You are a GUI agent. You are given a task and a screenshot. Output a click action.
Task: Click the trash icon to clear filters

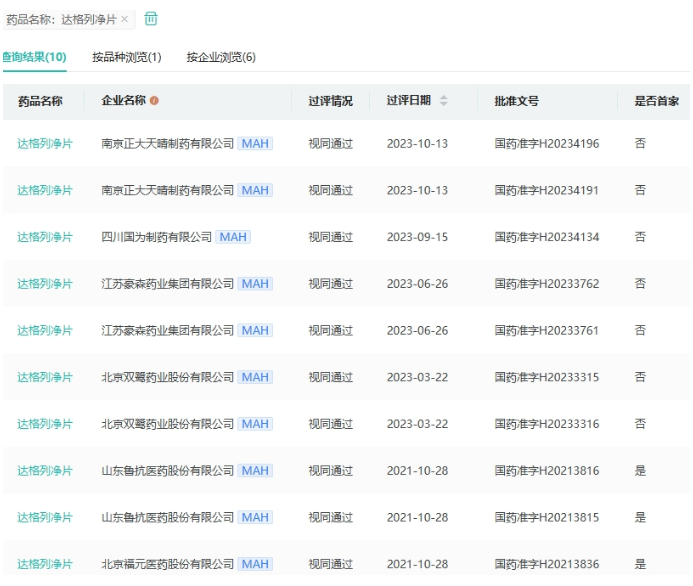151,19
